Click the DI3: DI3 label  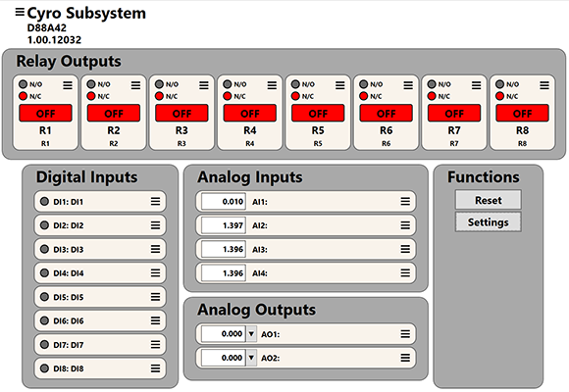[69, 250]
